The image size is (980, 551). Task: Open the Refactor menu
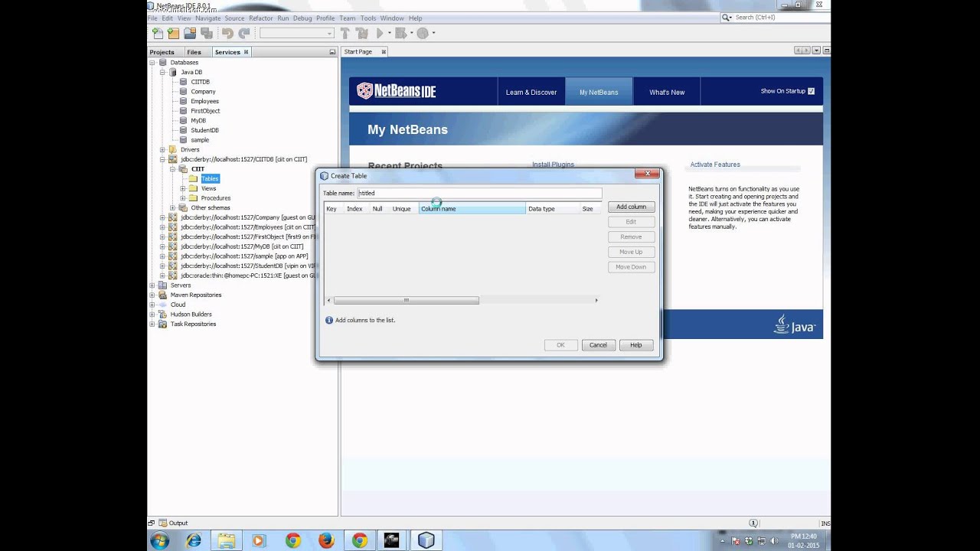pyautogui.click(x=260, y=18)
